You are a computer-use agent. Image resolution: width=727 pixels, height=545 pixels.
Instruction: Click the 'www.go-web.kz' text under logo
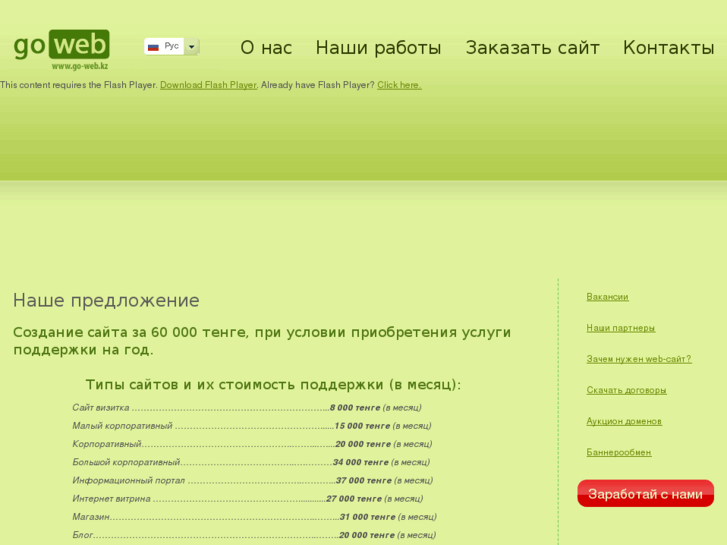[x=80, y=66]
